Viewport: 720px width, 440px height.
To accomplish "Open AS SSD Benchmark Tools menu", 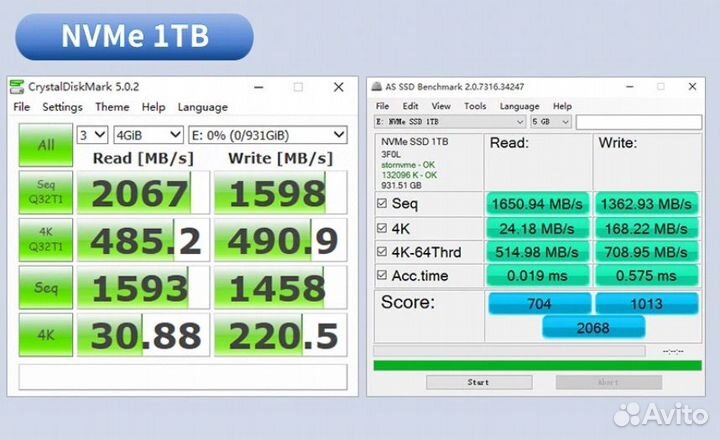I will click(x=475, y=106).
